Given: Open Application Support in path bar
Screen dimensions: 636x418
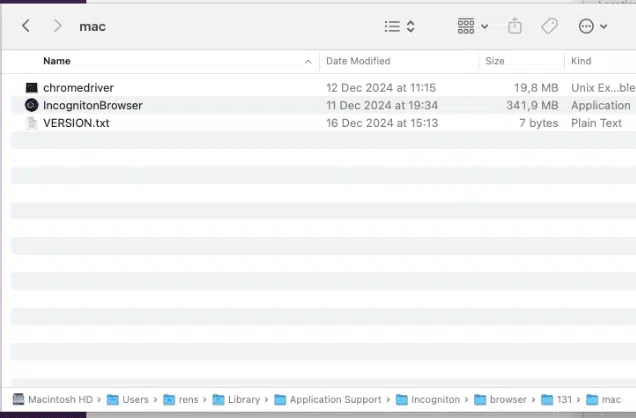Looking at the screenshot, I should [335, 400].
